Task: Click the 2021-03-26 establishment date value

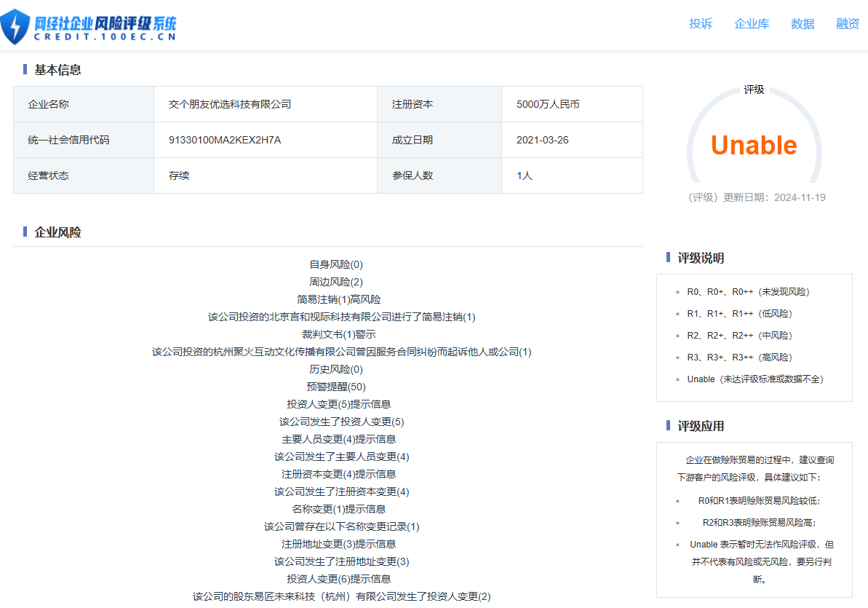Action: click(543, 141)
